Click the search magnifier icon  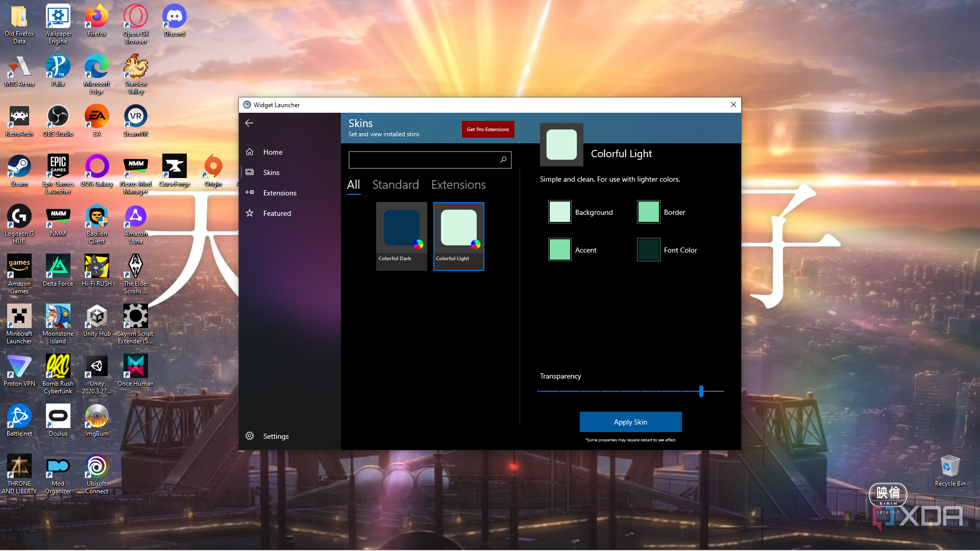[503, 160]
